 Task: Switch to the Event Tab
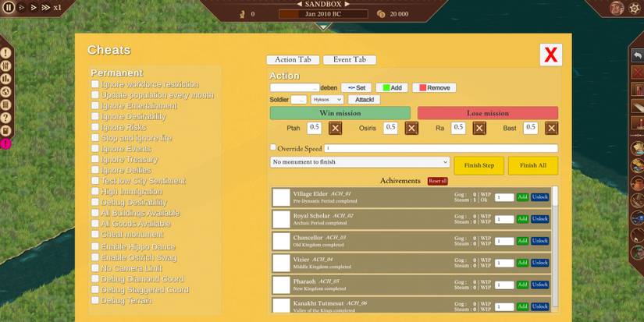349,60
